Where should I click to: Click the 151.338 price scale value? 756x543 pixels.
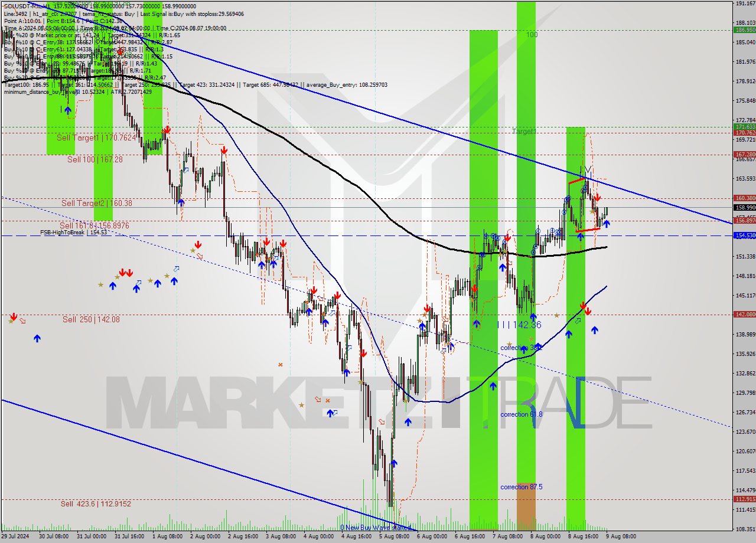(x=745, y=256)
